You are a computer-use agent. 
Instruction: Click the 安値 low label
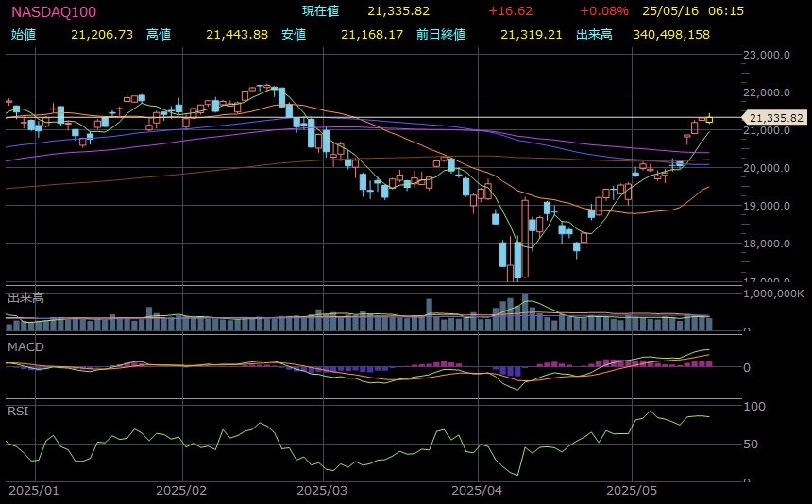point(294,35)
